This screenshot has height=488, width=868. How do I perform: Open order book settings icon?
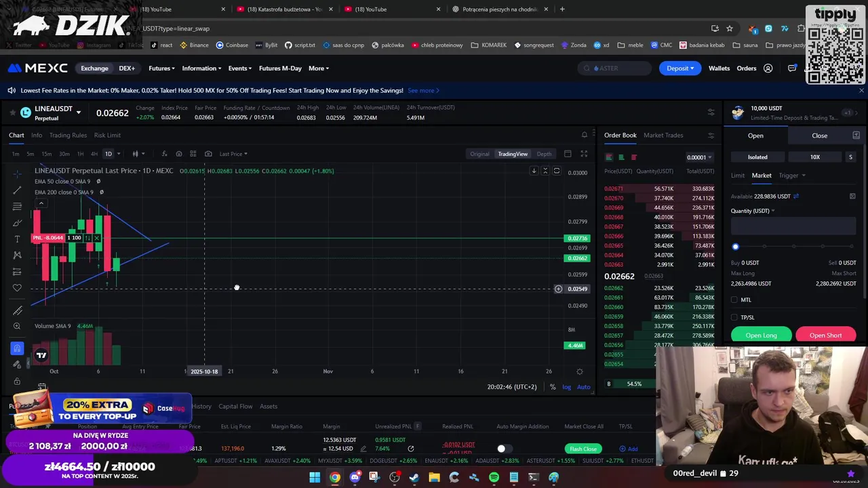tap(711, 136)
